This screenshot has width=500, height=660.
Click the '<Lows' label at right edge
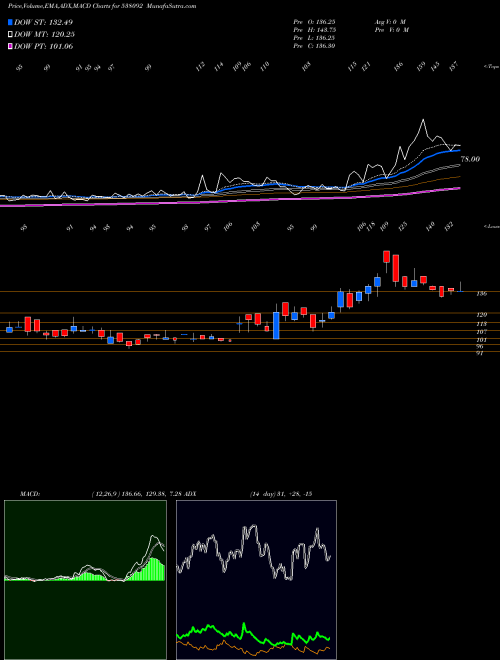(x=491, y=227)
